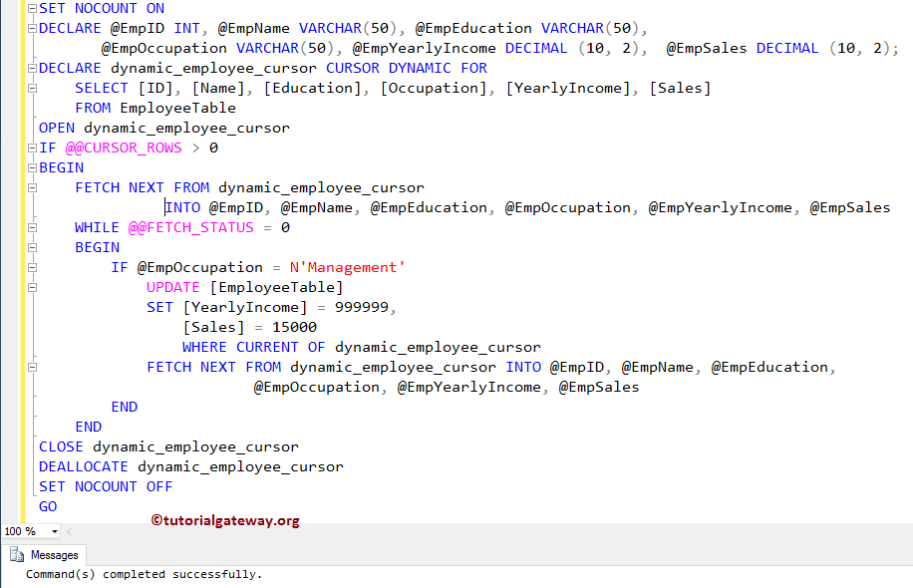Collapse the DECLARE @EmpID variable block
The height and width of the screenshot is (588, 913).
click(33, 28)
